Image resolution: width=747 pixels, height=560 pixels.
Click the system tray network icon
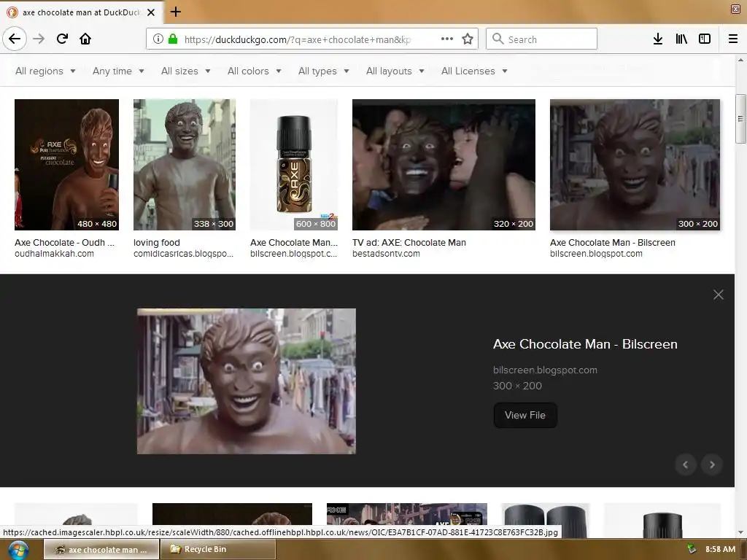692,549
